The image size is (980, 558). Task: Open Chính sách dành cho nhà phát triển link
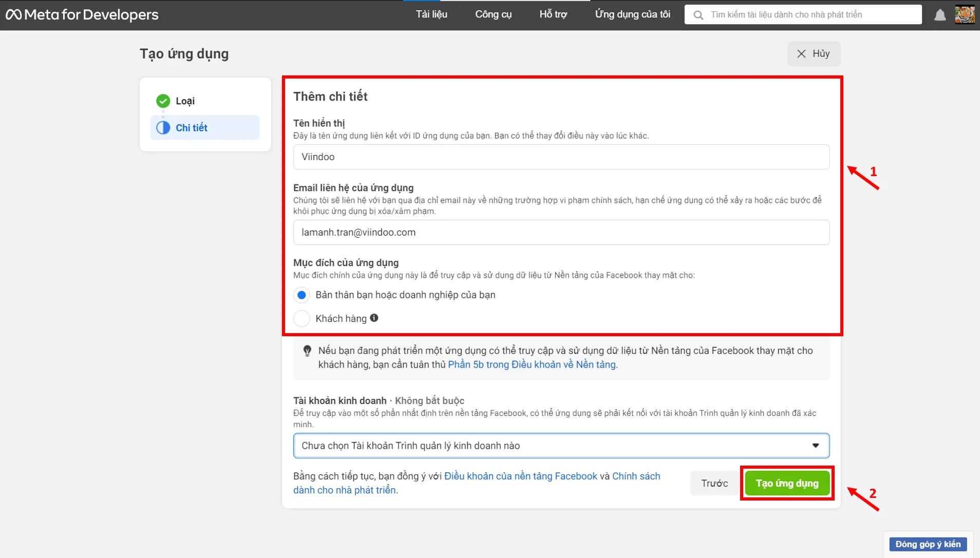[477, 483]
